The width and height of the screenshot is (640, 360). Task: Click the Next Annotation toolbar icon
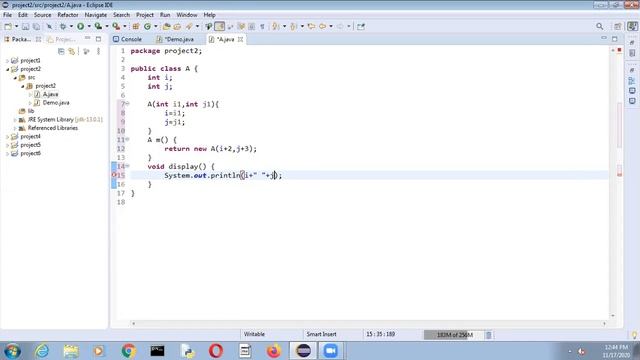[276, 27]
